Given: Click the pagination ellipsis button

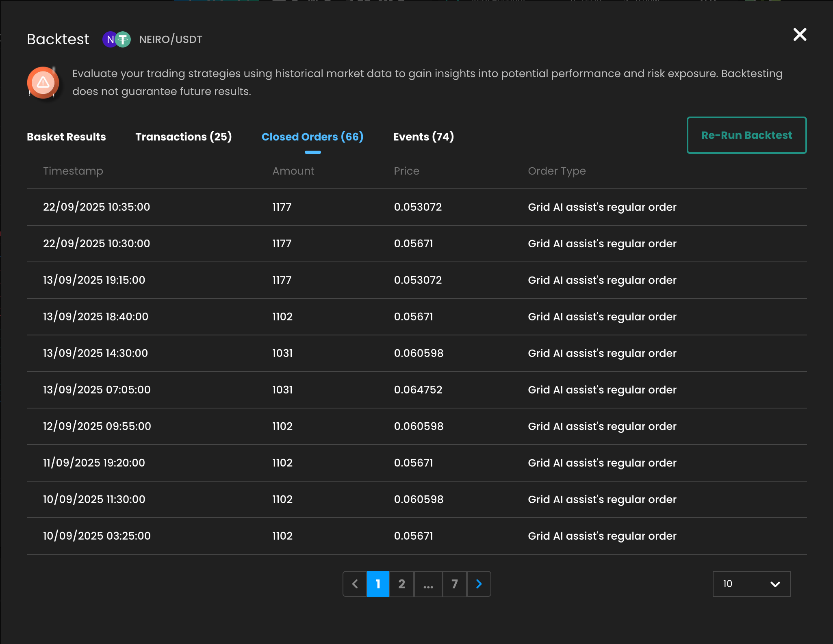Looking at the screenshot, I should pos(428,584).
